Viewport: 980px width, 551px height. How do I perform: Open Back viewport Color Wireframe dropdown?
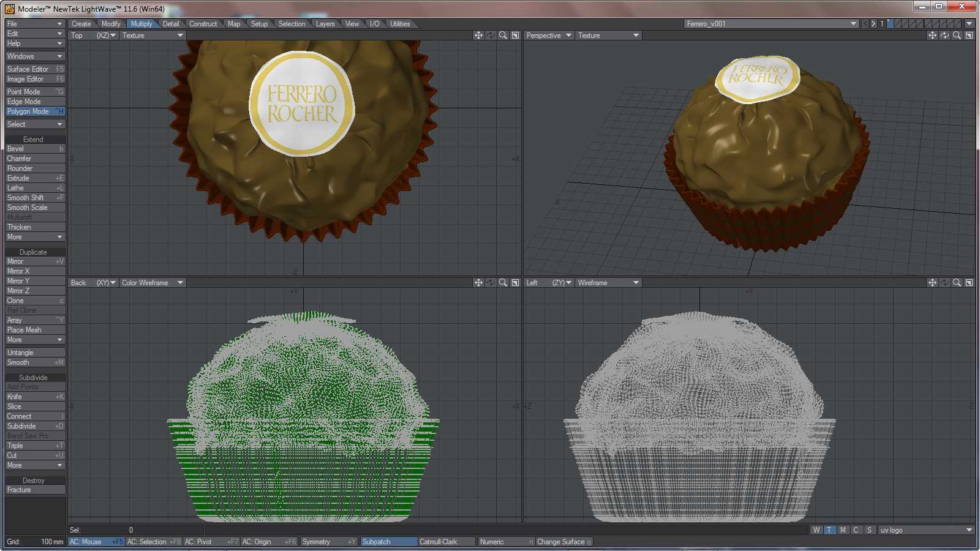point(153,283)
